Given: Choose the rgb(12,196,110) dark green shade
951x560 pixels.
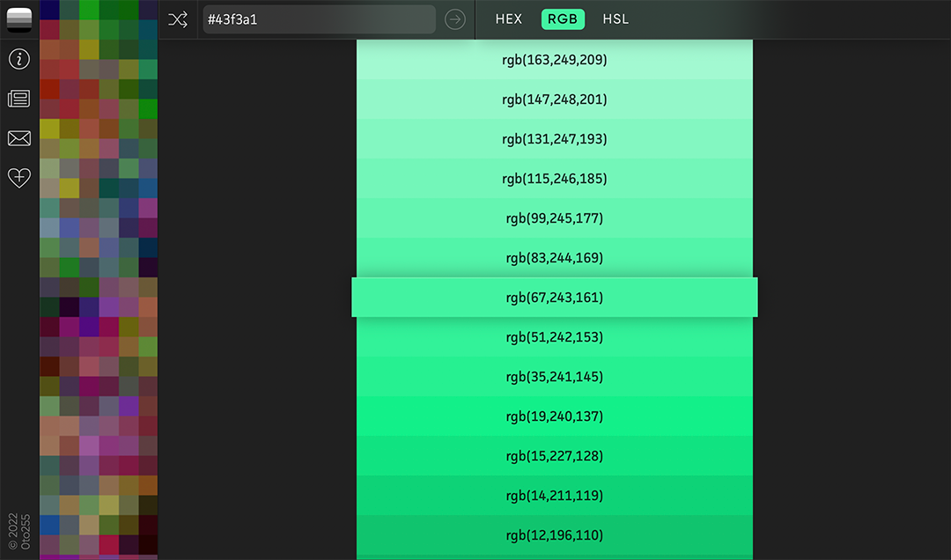Looking at the screenshot, I should click(554, 534).
